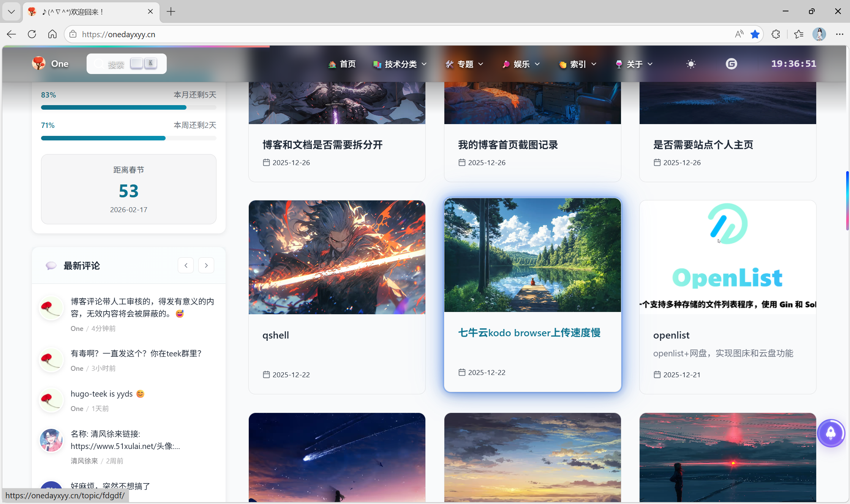Open the favorites list icon
The width and height of the screenshot is (850, 504).
(798, 34)
